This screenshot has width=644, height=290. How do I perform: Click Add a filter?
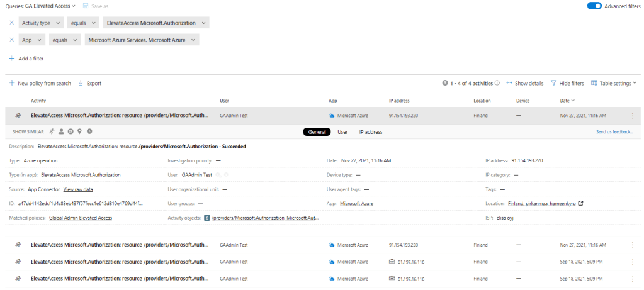(26, 59)
